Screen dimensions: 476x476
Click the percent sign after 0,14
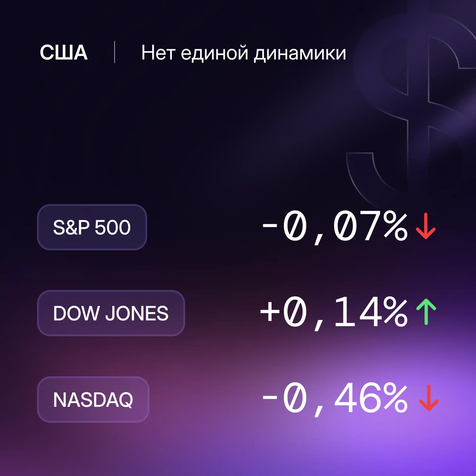[x=395, y=312]
